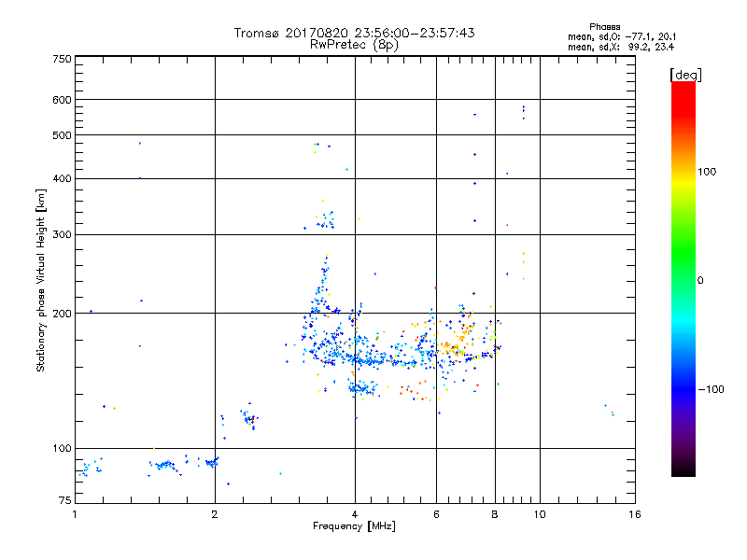Click the y-axis label '300'
The height and width of the screenshot is (560, 747).
pos(63,235)
